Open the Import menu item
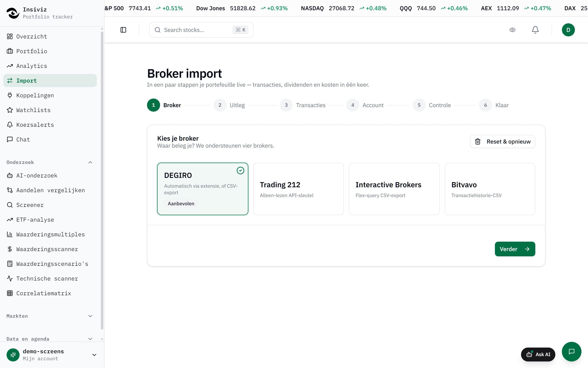 tap(50, 81)
